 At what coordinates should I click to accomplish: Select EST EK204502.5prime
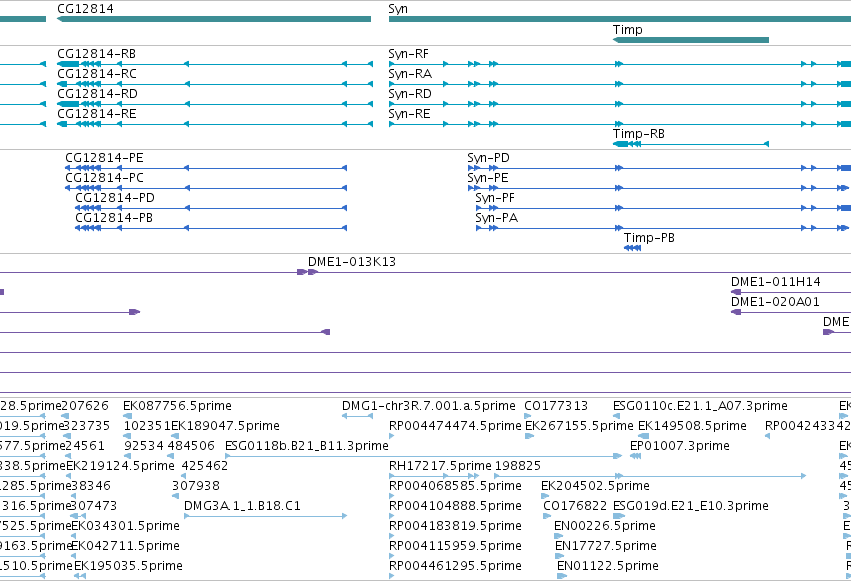(x=595, y=486)
